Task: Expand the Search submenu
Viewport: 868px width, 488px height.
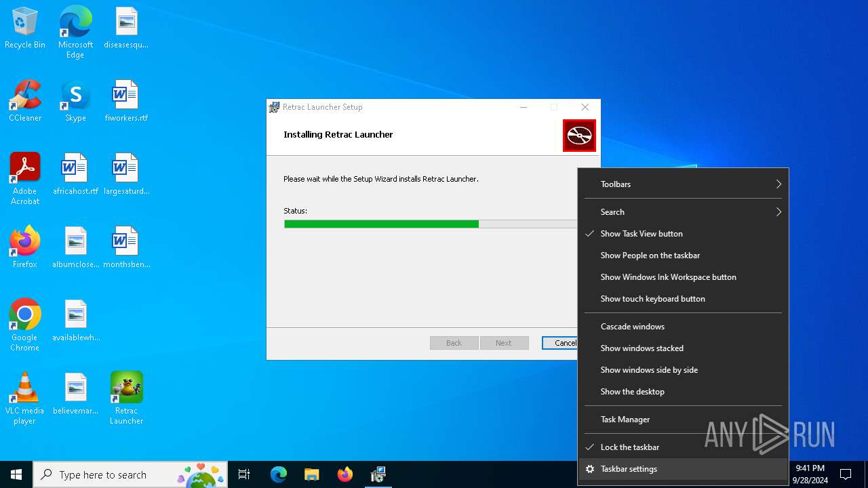Action: 684,212
